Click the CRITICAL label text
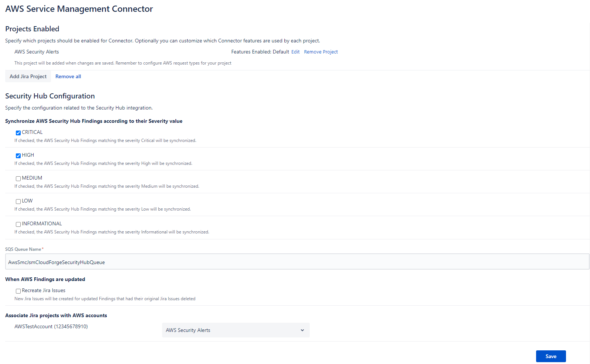Viewport: 590px width, 364px height. pos(32,132)
